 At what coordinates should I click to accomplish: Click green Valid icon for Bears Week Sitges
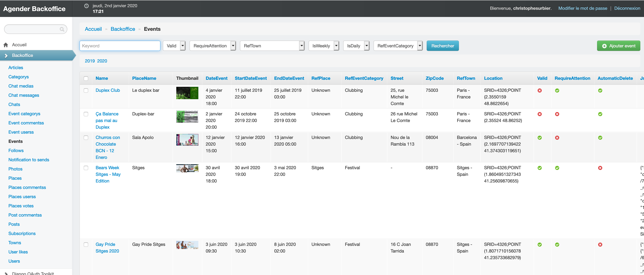point(539,168)
